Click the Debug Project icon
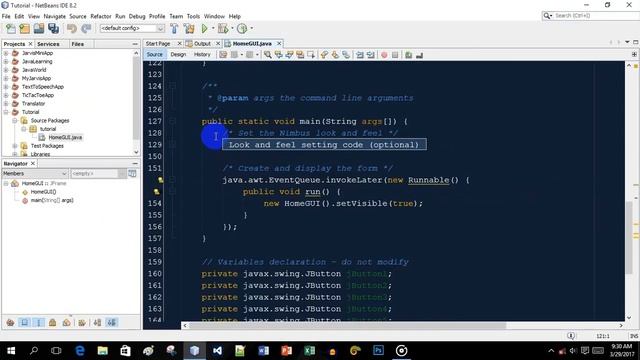Screen dimensions: 640x360 [223, 29]
